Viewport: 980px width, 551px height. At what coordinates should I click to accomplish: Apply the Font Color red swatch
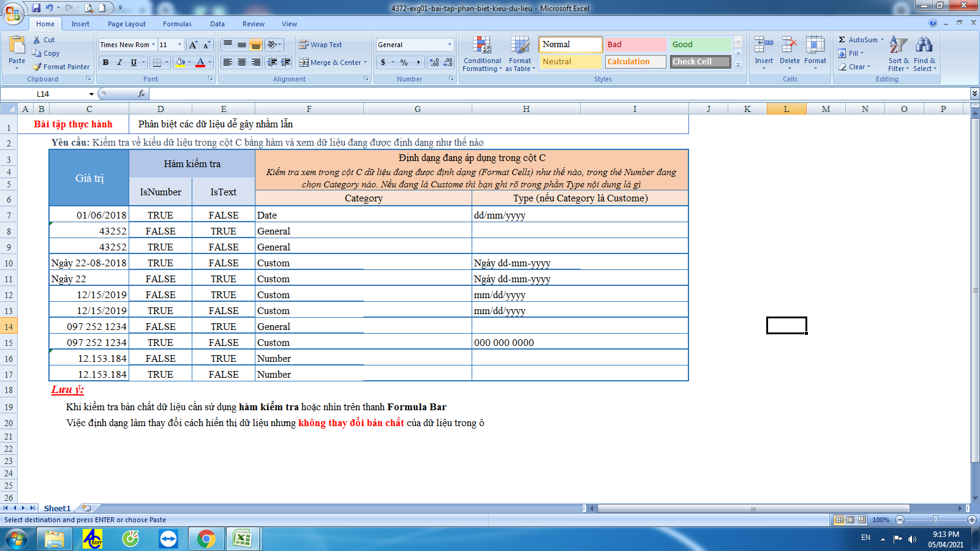[200, 62]
